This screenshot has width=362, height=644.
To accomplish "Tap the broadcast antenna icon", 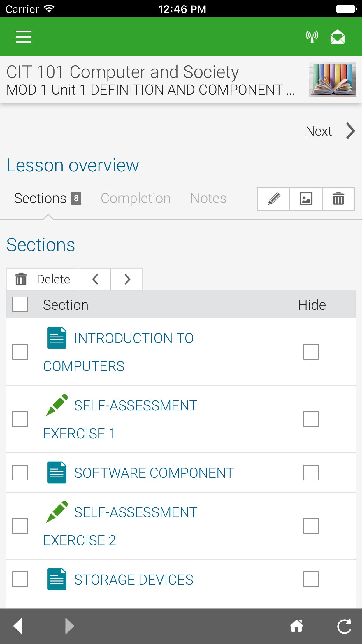I will point(312,37).
